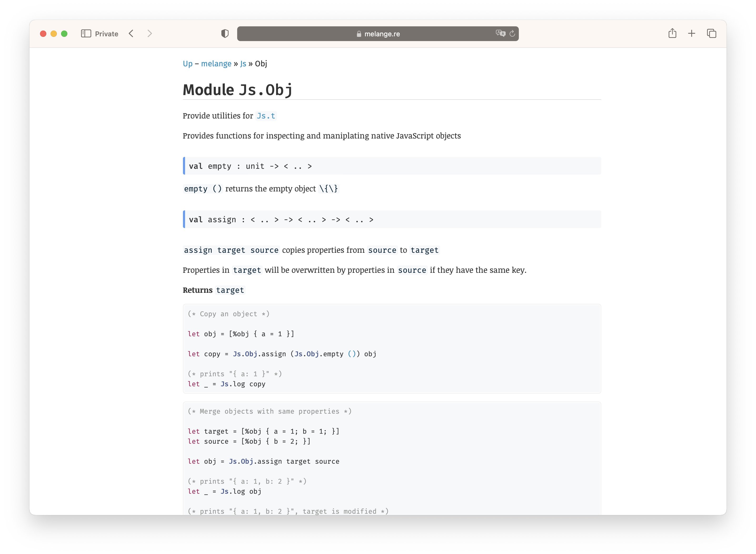Viewport: 756px width, 554px height.
Task: Open the privacy shield report icon
Action: point(225,33)
